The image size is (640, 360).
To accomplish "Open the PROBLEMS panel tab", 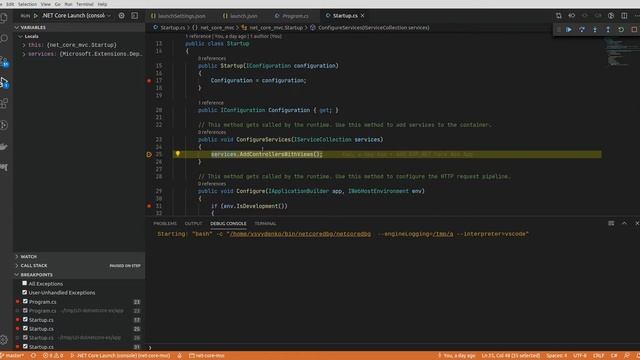I will click(x=165, y=224).
